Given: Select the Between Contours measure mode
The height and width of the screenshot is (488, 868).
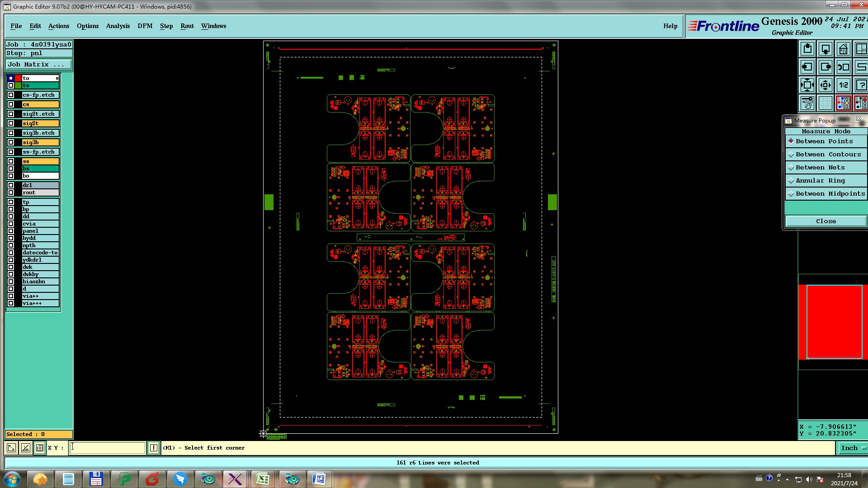Looking at the screenshot, I should coord(827,155).
